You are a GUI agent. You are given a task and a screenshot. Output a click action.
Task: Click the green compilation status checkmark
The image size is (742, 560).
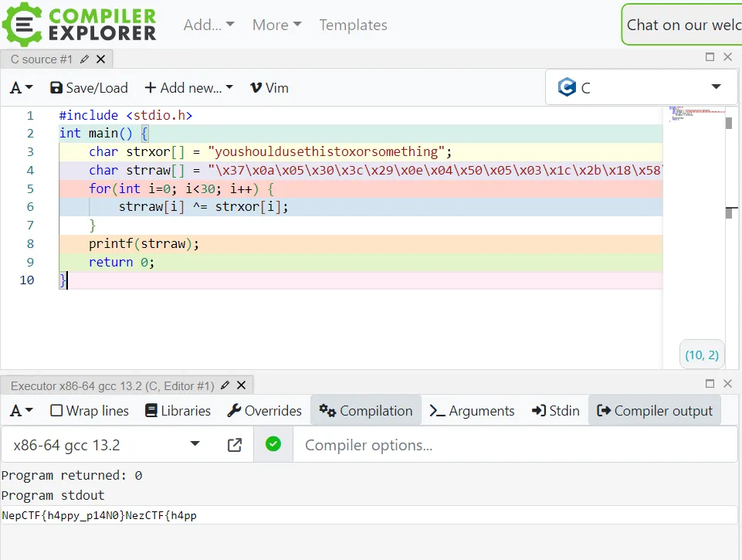273,444
